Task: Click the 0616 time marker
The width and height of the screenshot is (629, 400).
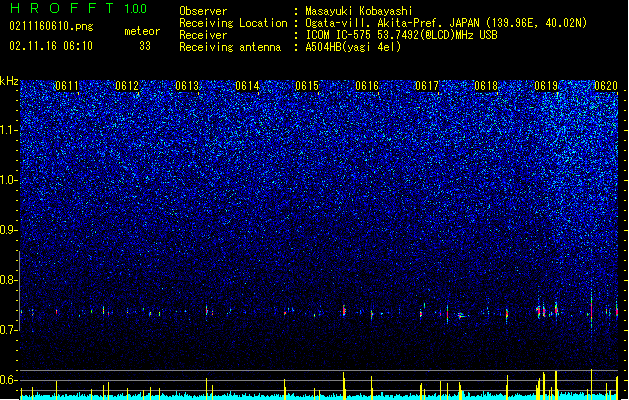Action: tap(367, 86)
